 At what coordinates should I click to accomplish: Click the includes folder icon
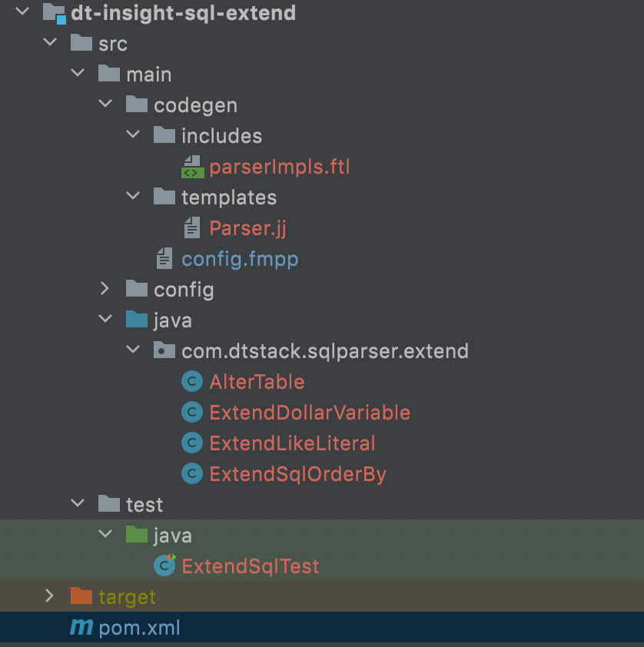point(164,135)
